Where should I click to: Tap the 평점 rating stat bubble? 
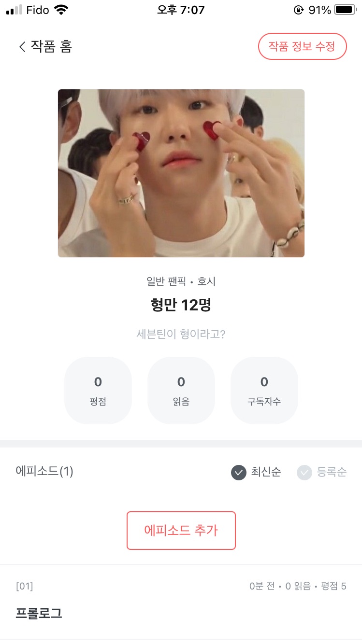pyautogui.click(x=98, y=390)
